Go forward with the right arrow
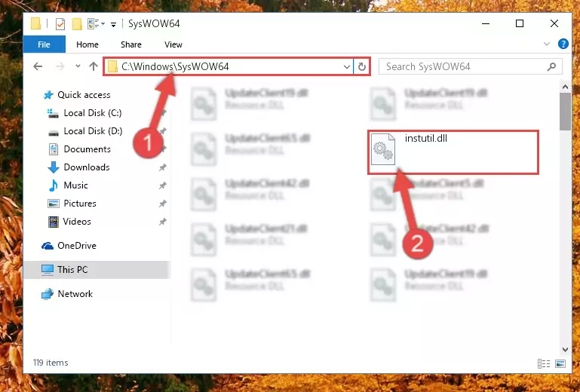 pos(60,66)
